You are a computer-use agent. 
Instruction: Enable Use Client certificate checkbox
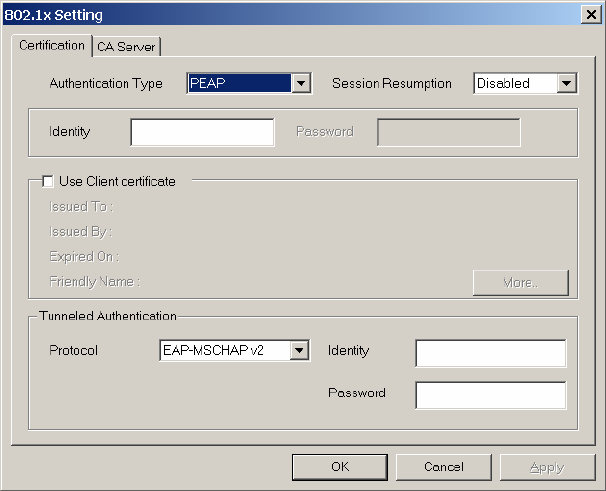pos(48,181)
